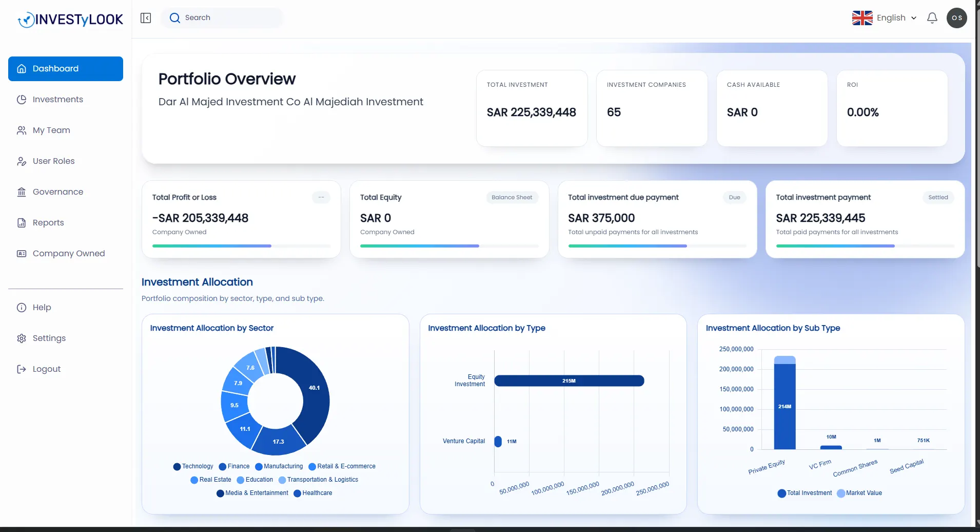Toggle Finance legend in sector chart
The height and width of the screenshot is (532, 980).
(x=234, y=466)
